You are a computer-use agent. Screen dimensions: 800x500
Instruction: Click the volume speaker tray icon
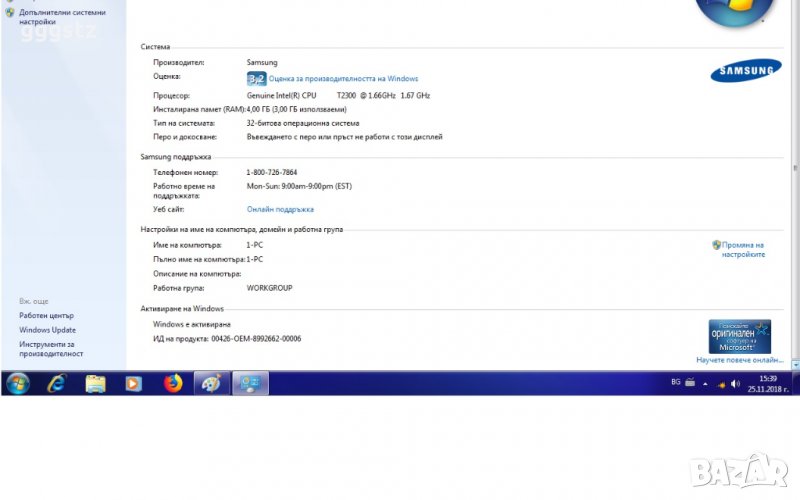735,384
